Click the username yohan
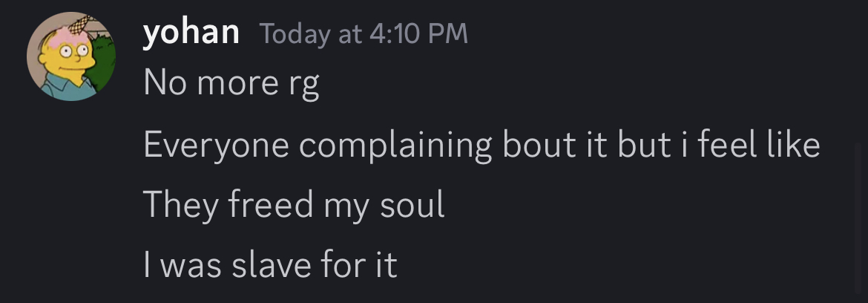 (191, 33)
